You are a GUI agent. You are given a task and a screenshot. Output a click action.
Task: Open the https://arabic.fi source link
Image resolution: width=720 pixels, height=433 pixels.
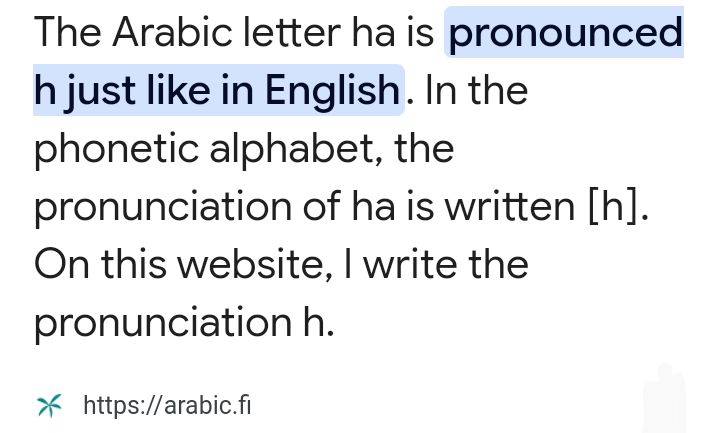point(167,405)
